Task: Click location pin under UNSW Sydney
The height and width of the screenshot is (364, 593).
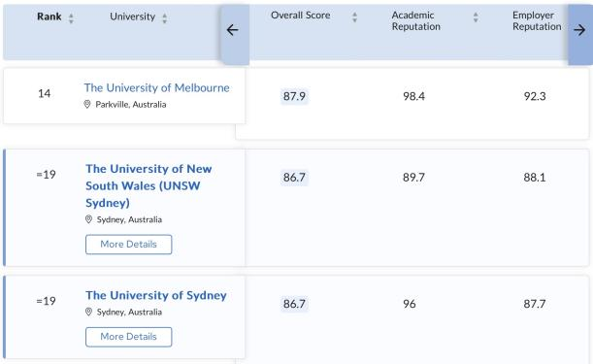Action: [88, 219]
